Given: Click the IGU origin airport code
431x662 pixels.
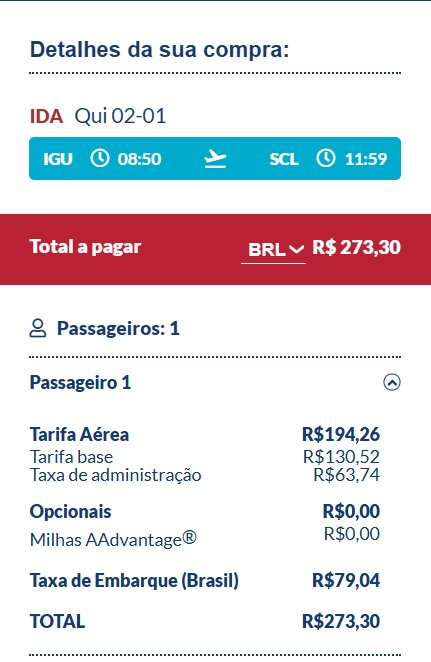Looking at the screenshot, I should [58, 159].
